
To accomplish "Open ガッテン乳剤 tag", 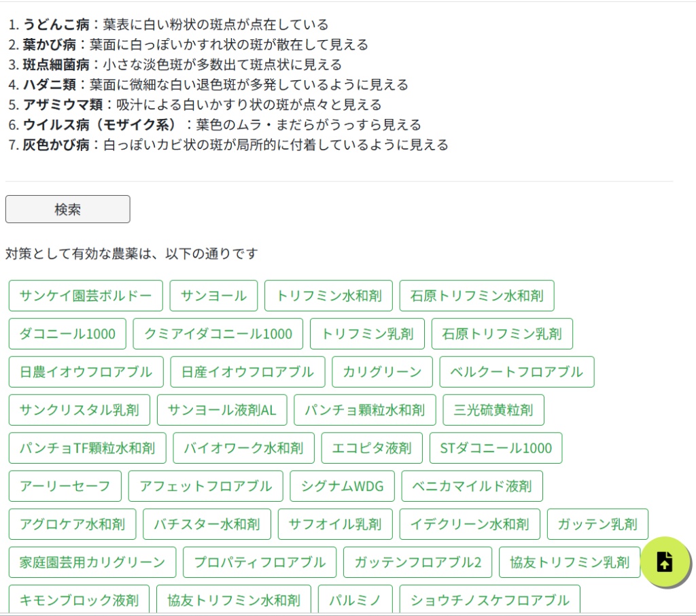I will pyautogui.click(x=597, y=524).
